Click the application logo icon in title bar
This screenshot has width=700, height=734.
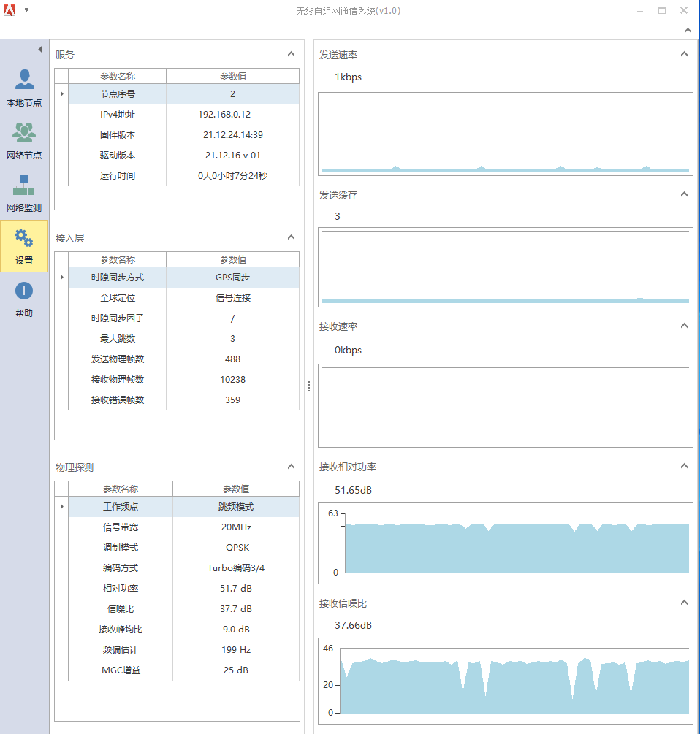[x=9, y=9]
